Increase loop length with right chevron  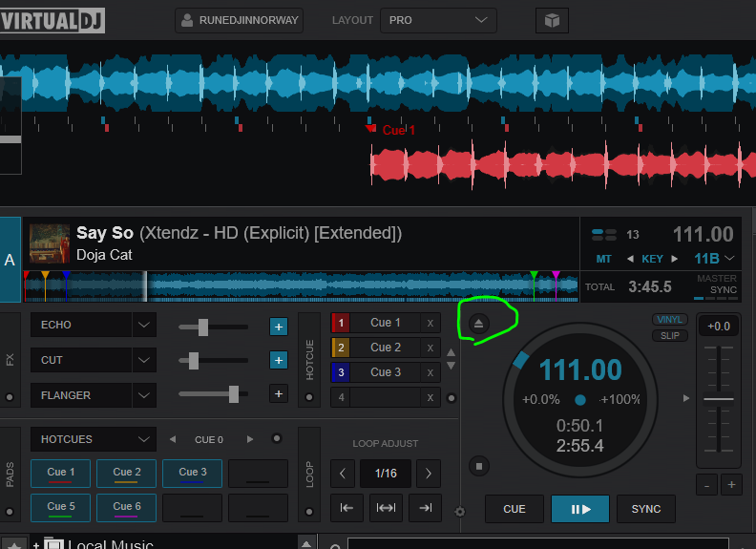(429, 474)
